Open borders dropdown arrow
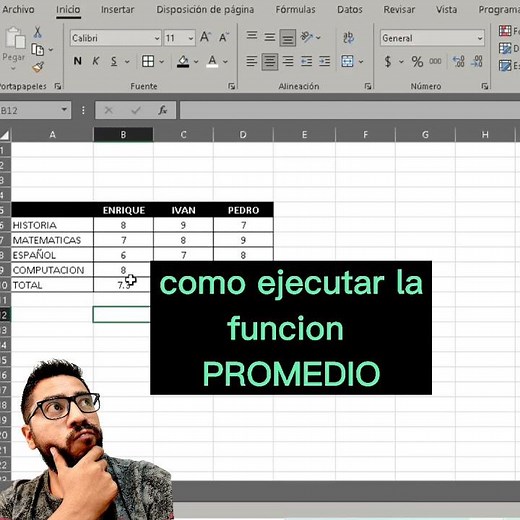 (x=162, y=62)
